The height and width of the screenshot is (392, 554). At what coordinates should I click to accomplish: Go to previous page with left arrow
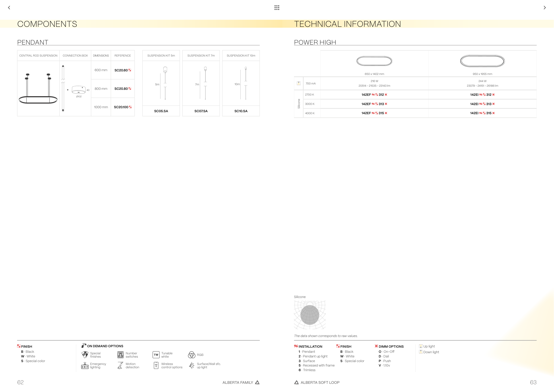(9, 8)
